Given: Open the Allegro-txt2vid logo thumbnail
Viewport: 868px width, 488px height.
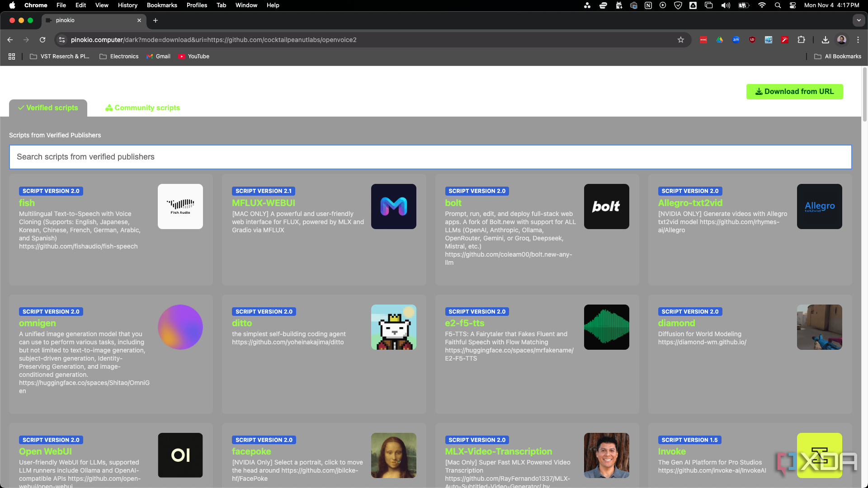Looking at the screenshot, I should coord(820,206).
